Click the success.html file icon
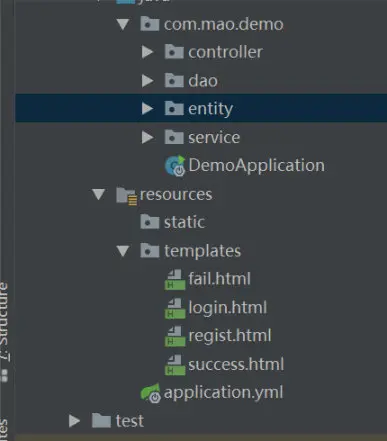Image resolution: width=387 pixels, height=441 pixels. pos(175,365)
